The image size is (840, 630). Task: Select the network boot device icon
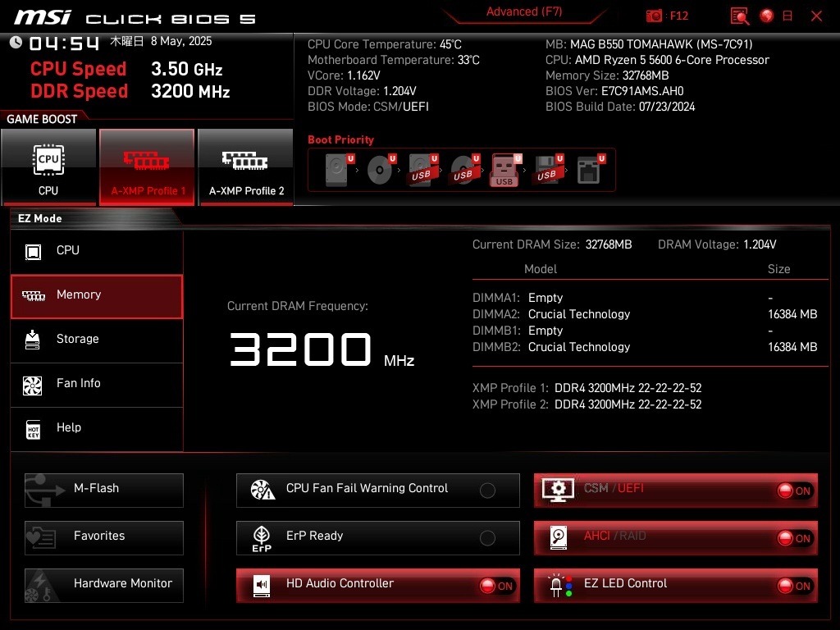(588, 171)
